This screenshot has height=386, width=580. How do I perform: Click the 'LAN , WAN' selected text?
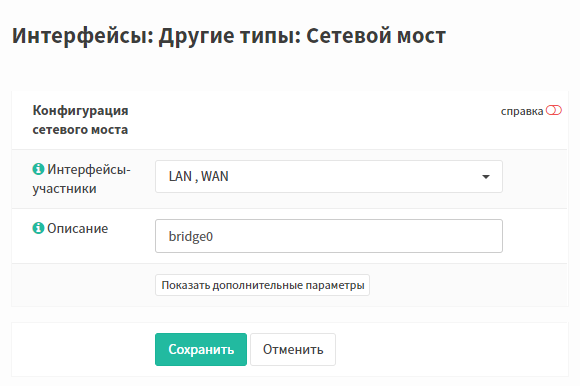click(198, 176)
